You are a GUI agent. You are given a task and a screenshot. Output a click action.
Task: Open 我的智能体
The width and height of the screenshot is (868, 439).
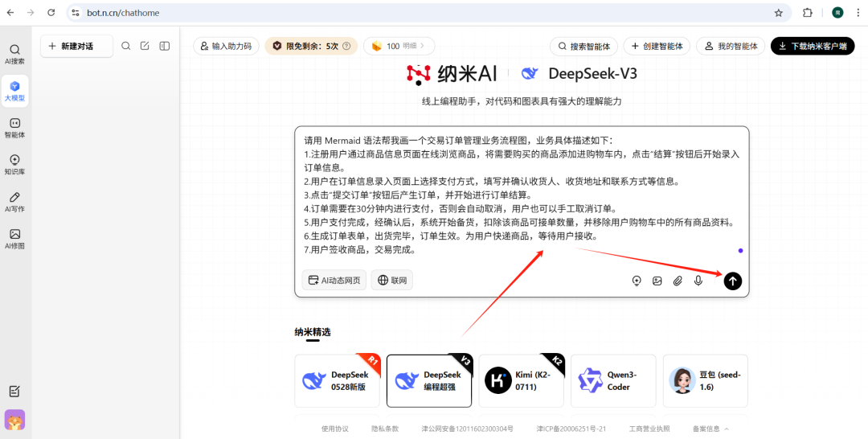coord(731,46)
